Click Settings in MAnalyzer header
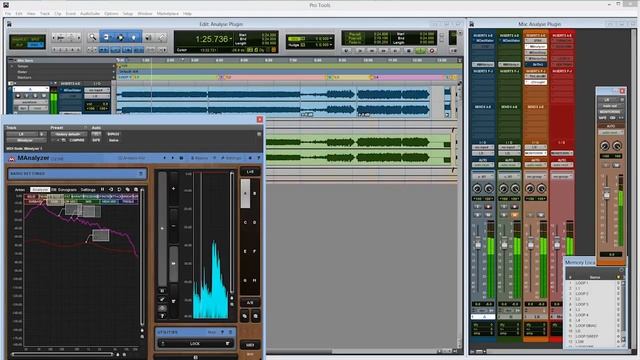Viewport: 640px width, 360px height. coord(231,158)
